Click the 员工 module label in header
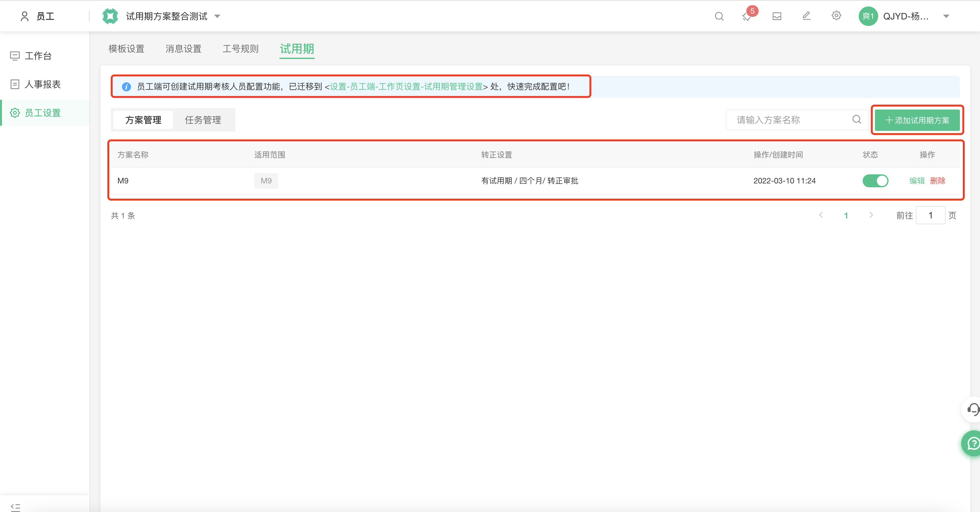 click(x=45, y=16)
